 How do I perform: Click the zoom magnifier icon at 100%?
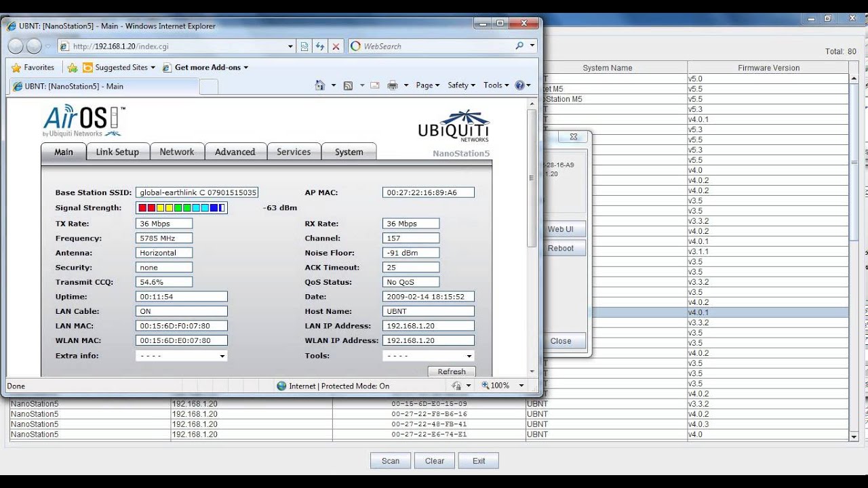coord(486,386)
